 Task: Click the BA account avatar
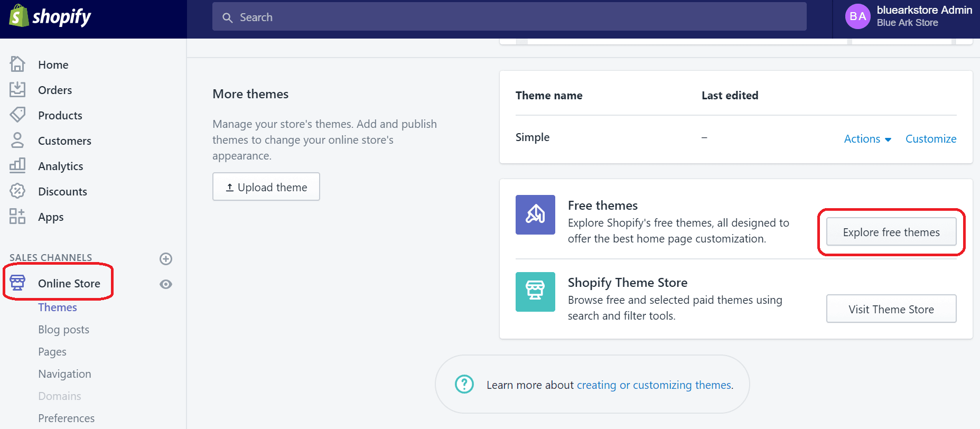858,16
